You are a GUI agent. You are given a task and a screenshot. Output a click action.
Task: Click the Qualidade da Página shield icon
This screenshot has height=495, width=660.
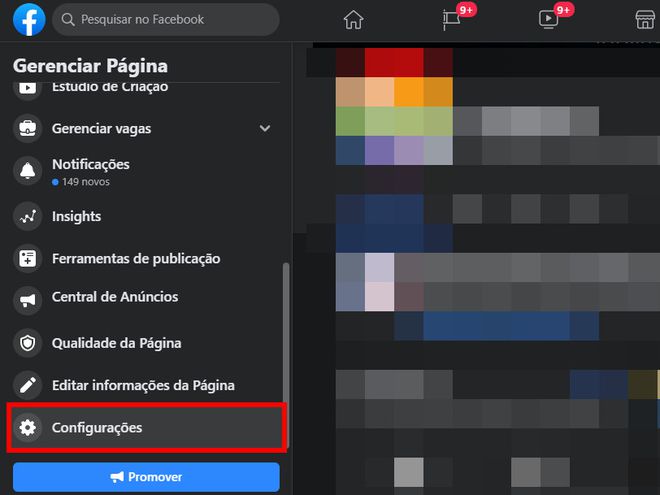(x=27, y=343)
